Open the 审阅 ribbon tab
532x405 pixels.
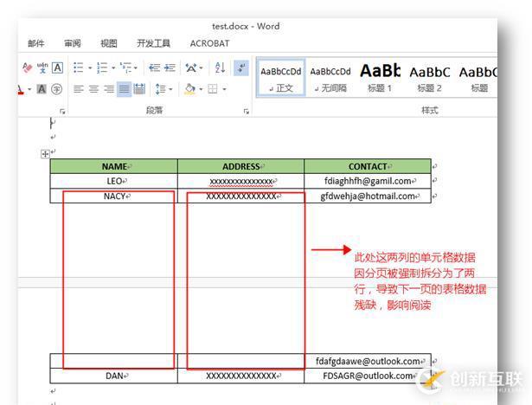[x=72, y=43]
